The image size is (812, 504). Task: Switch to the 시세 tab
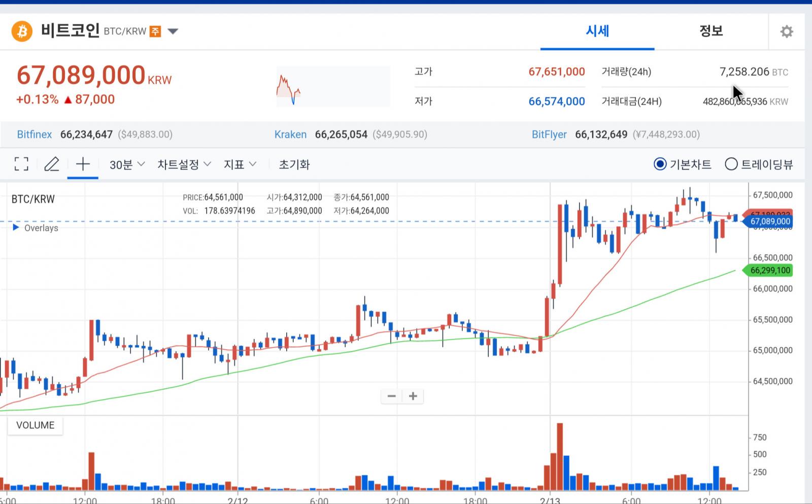(x=597, y=31)
